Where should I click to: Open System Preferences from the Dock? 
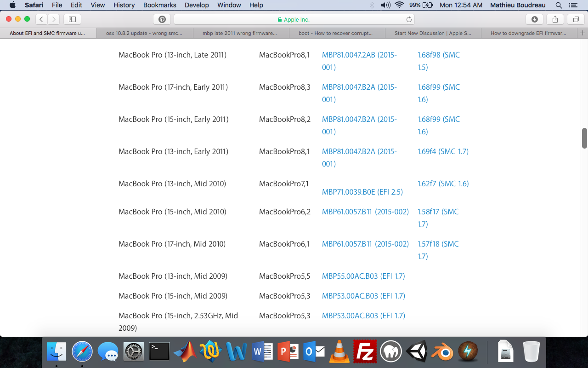(134, 352)
